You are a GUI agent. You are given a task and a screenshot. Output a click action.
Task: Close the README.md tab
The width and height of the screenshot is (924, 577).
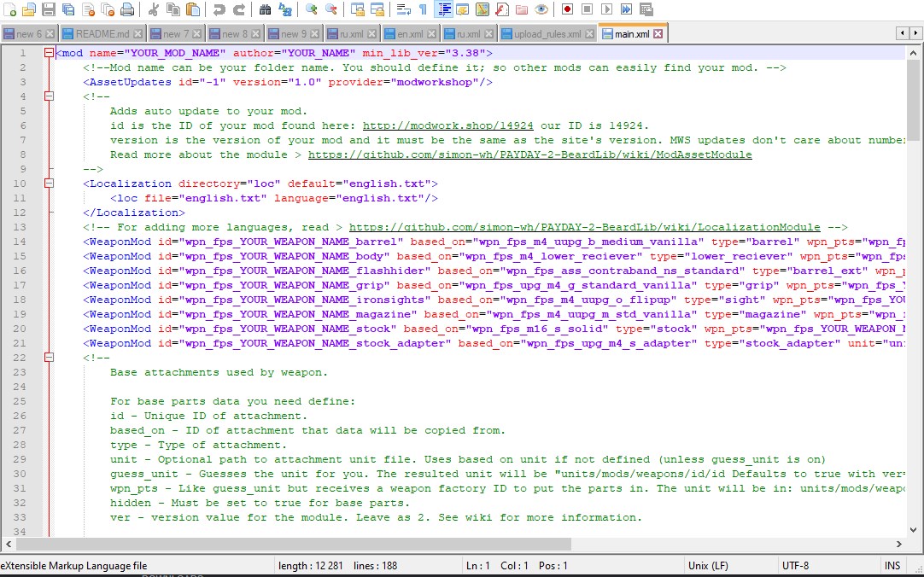(137, 34)
